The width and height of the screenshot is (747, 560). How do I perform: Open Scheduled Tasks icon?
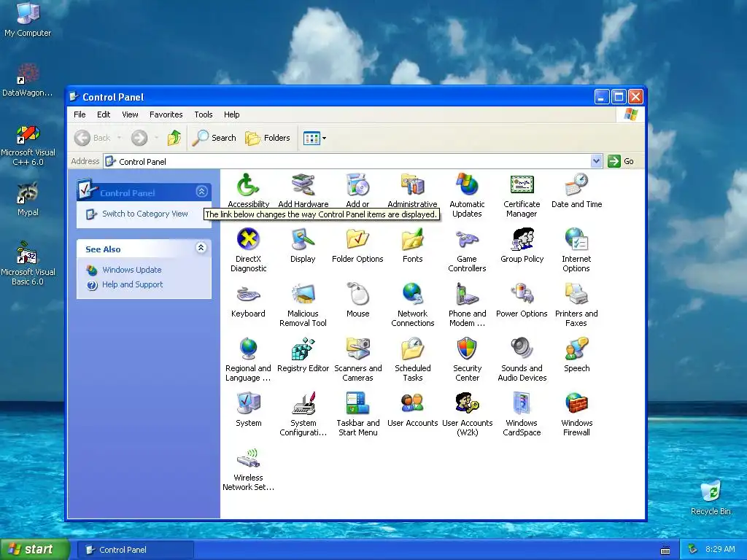413,349
